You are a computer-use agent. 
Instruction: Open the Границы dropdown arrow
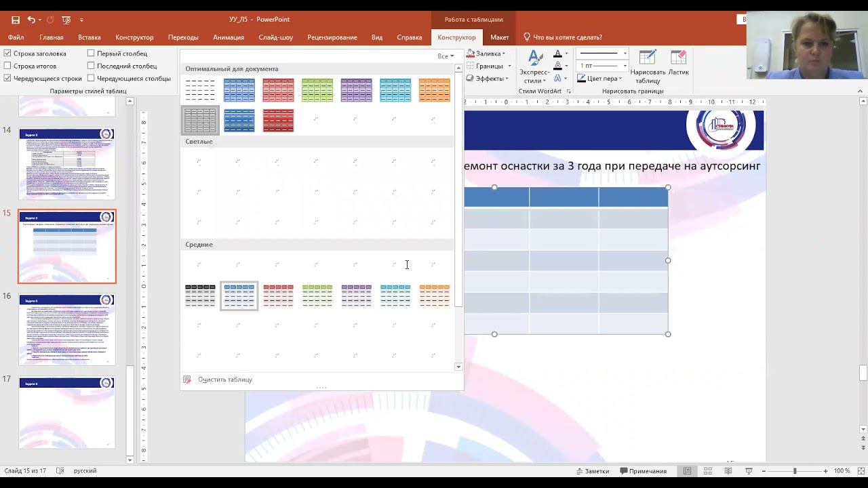pyautogui.click(x=509, y=66)
